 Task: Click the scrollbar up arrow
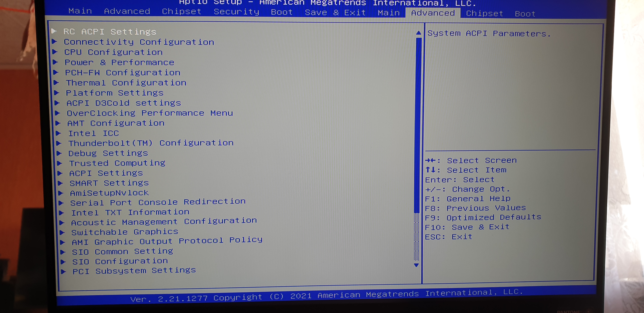[418, 33]
